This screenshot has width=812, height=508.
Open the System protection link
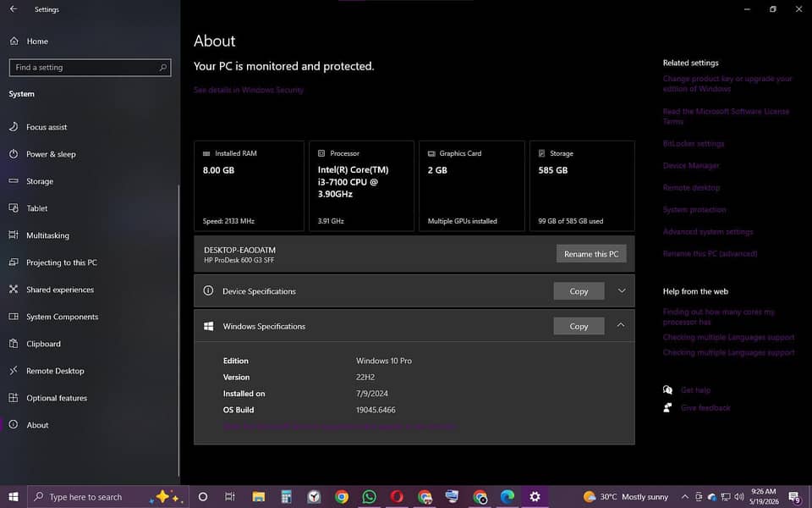tap(694, 209)
